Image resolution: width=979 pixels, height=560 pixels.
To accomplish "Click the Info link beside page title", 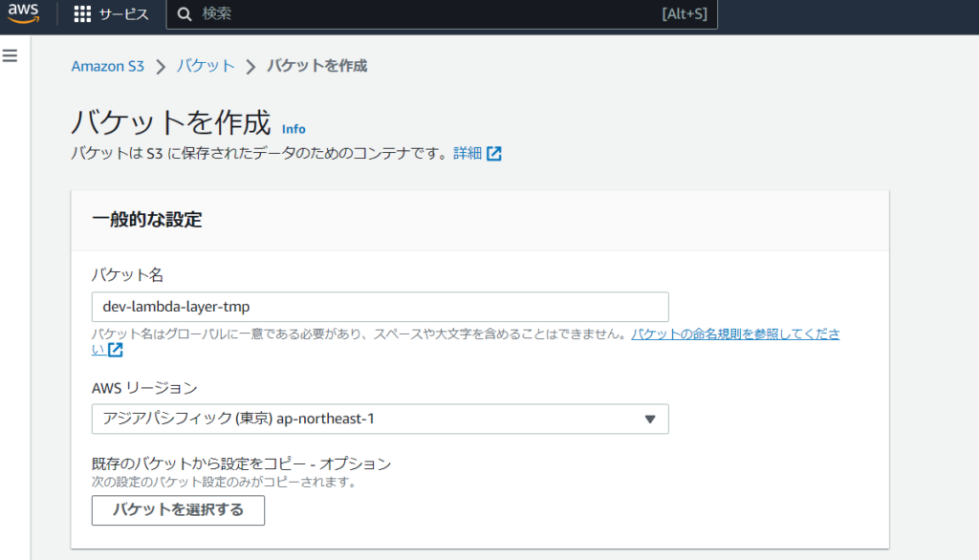I will coord(294,129).
